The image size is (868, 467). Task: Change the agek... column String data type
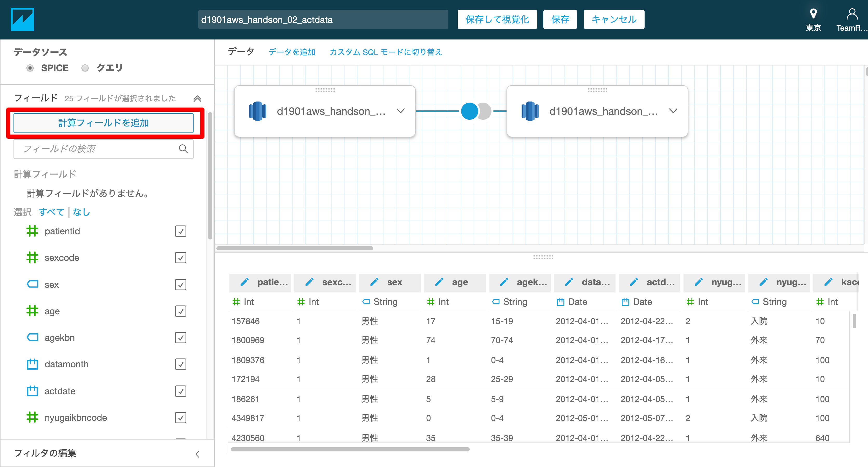(x=509, y=302)
